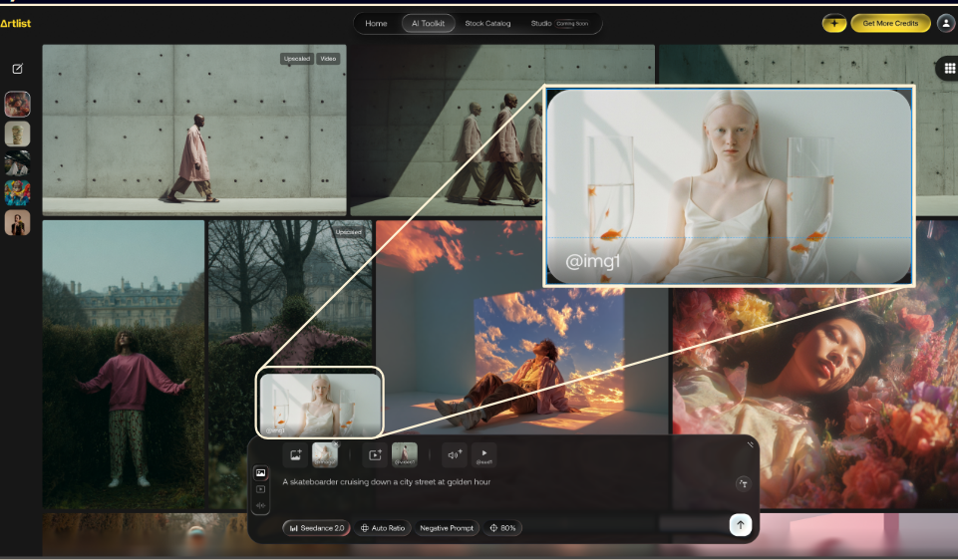This screenshot has height=560, width=958.
Task: Open the Auto Ratio dropdown
Action: tap(383, 527)
